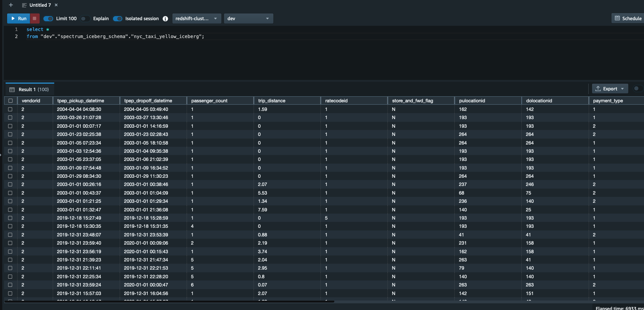Image resolution: width=644 pixels, height=310 pixels.
Task: Sort by the vendorid column header
Action: tap(35, 100)
